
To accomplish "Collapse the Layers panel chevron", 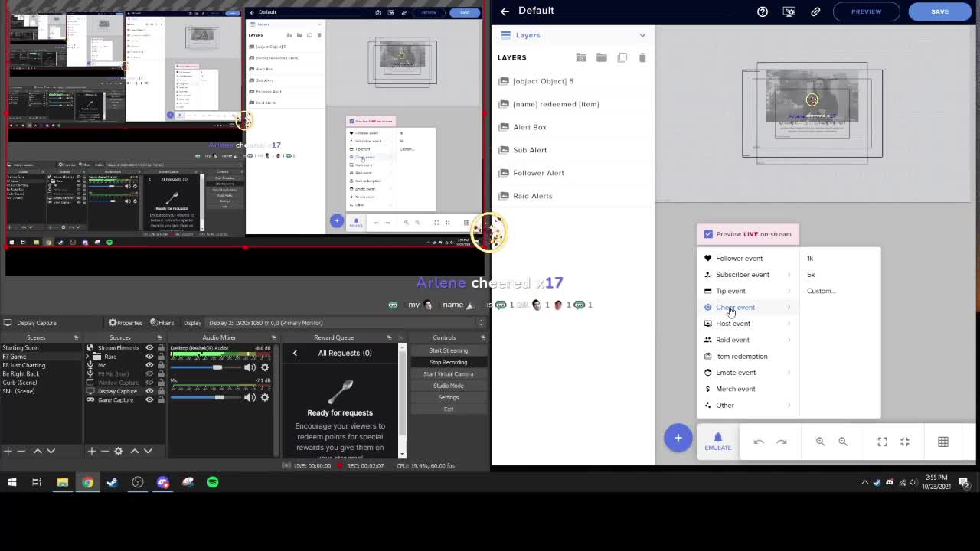I will [642, 35].
